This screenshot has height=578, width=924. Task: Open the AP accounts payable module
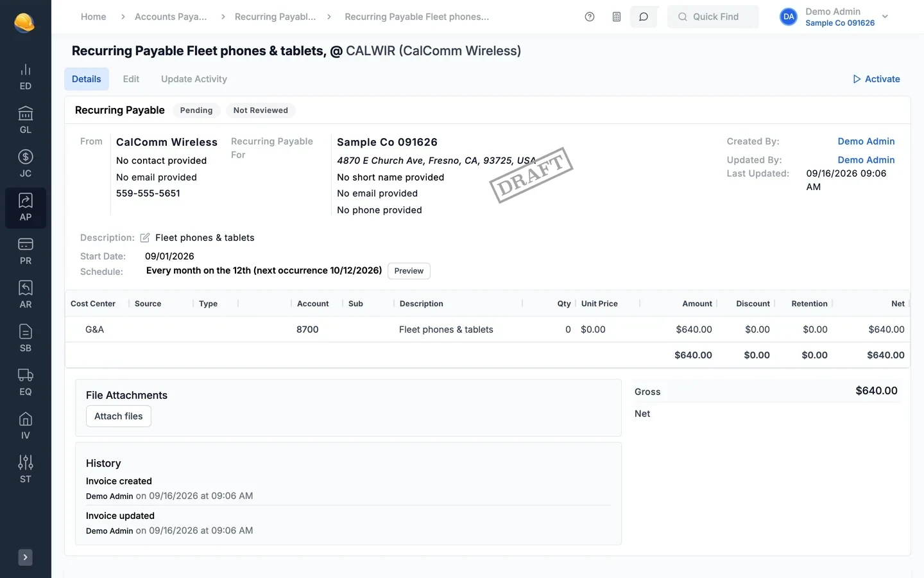point(26,208)
